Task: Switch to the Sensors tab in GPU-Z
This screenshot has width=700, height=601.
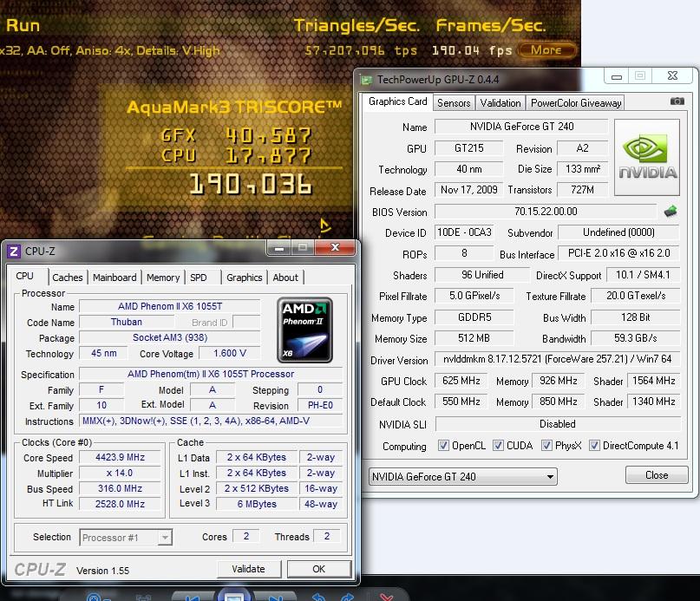Action: pos(454,103)
